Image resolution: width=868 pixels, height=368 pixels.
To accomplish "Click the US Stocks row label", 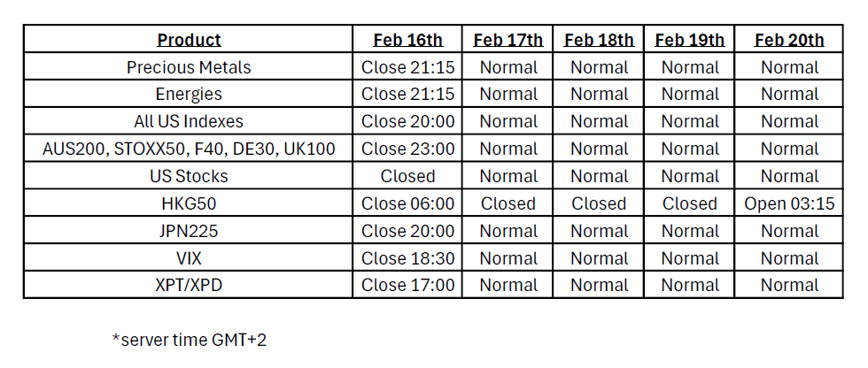I will (x=189, y=176).
